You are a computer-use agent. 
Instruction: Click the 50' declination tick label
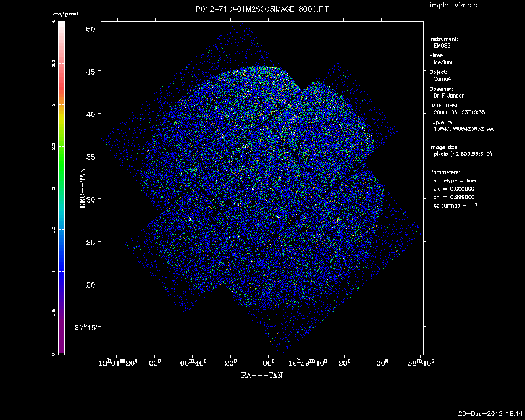coord(91,29)
